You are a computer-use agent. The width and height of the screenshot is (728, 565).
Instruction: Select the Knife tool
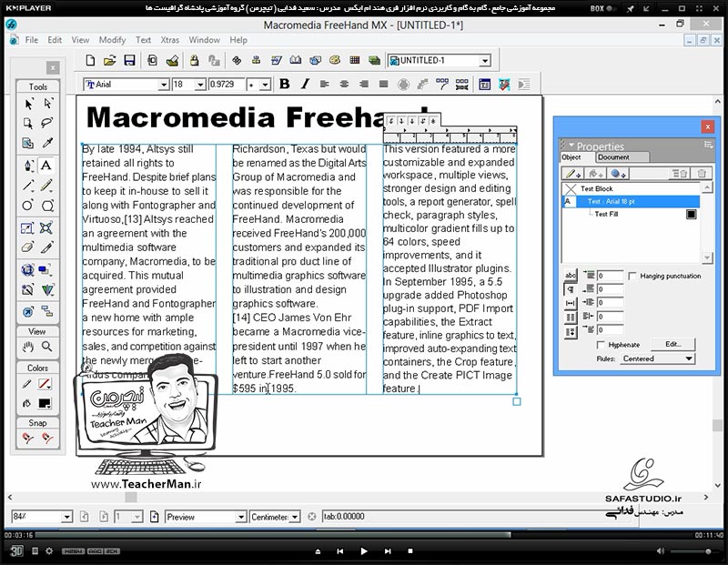(x=47, y=247)
